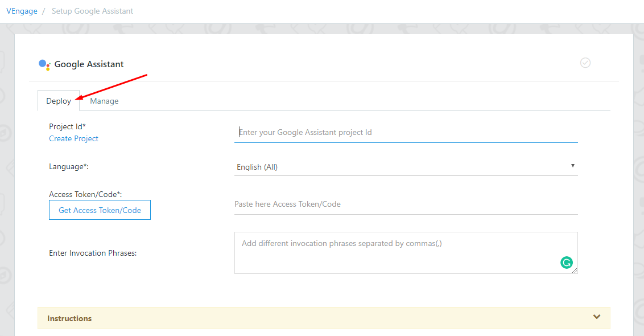This screenshot has height=336, width=644.
Task: Click the Get Access Token/Code button
Action: coord(100,210)
